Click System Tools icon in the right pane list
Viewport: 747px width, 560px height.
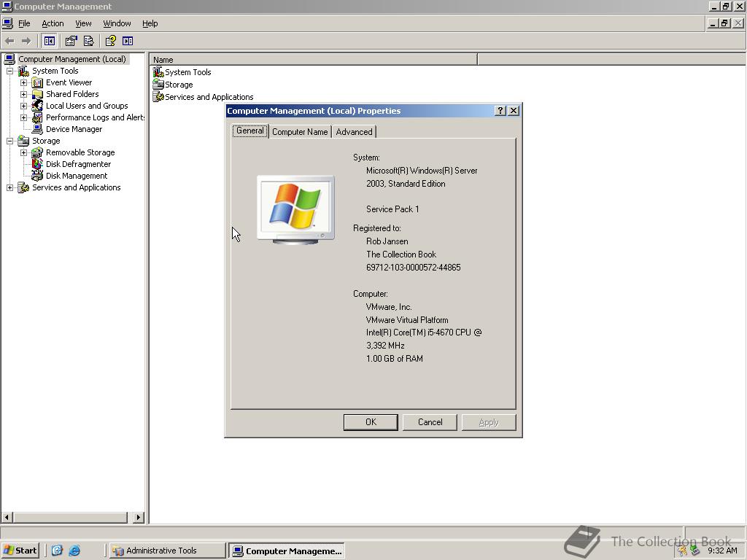[x=158, y=72]
